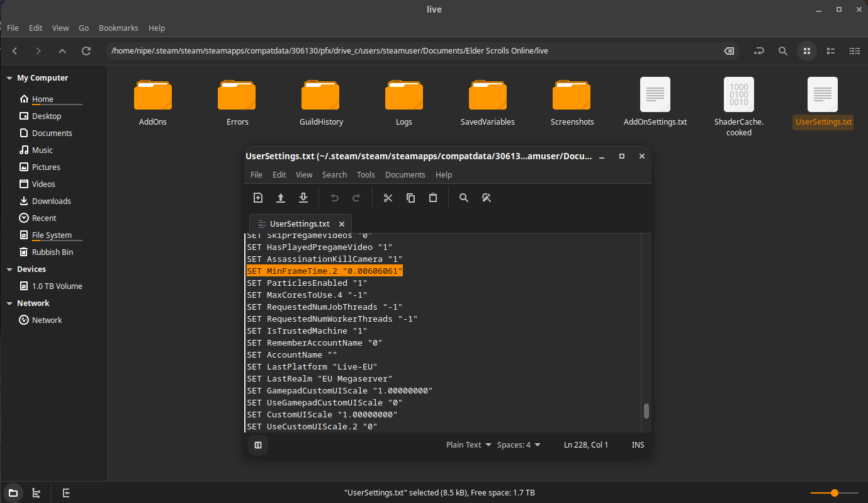Screen dimensions: 868x503
Task: Select the AddOns folder
Action: point(152,103)
